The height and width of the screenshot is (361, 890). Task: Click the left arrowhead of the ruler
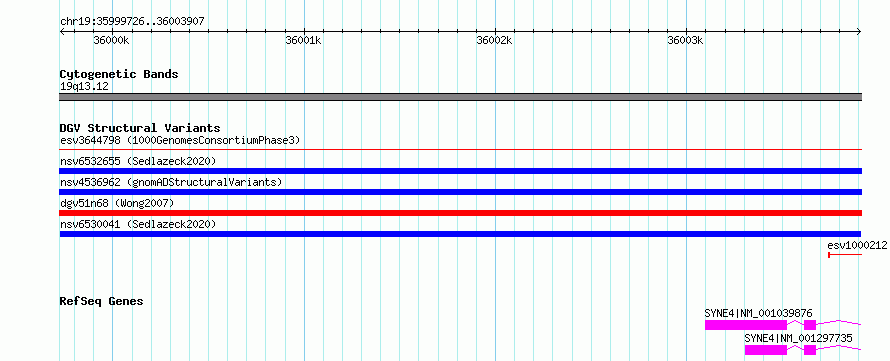(x=62, y=32)
